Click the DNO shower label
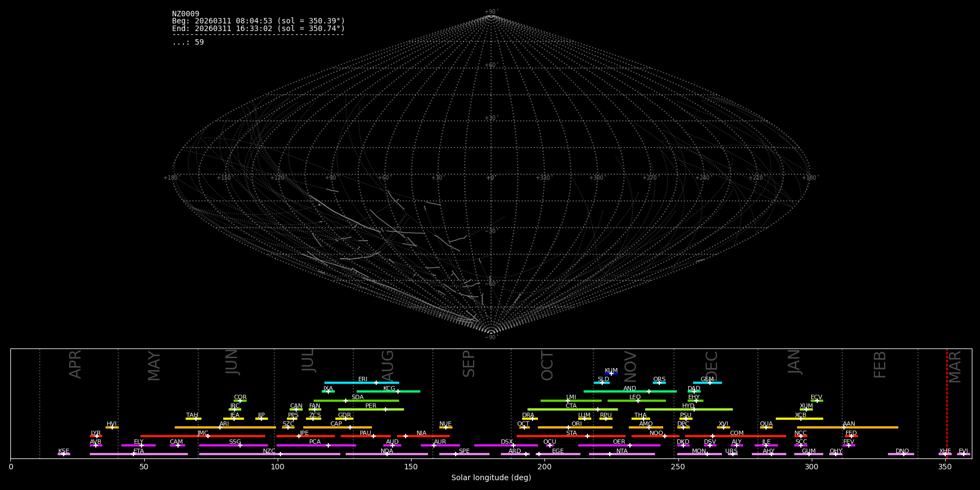980x490 pixels. [902, 451]
